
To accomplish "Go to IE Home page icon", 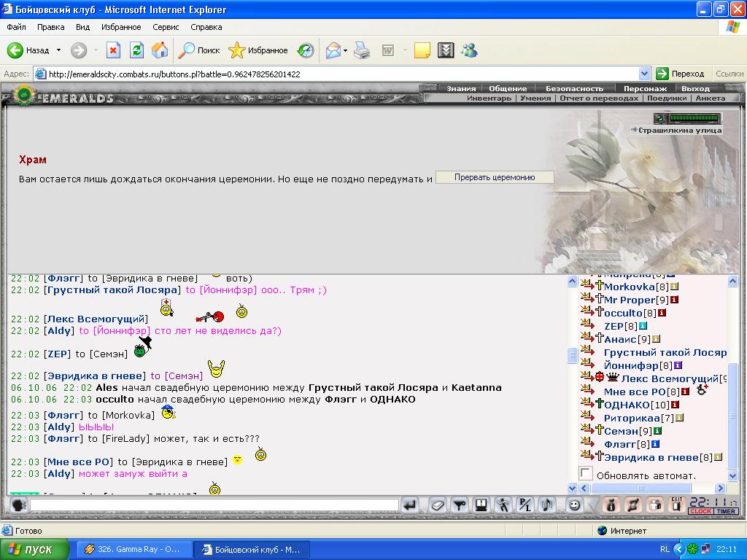I will [160, 50].
